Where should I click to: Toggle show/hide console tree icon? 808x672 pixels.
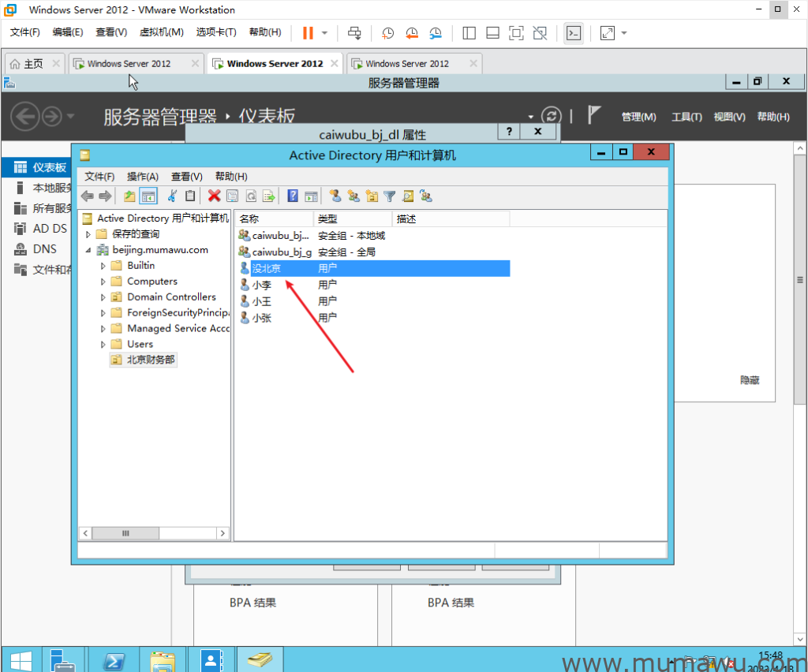tap(148, 196)
